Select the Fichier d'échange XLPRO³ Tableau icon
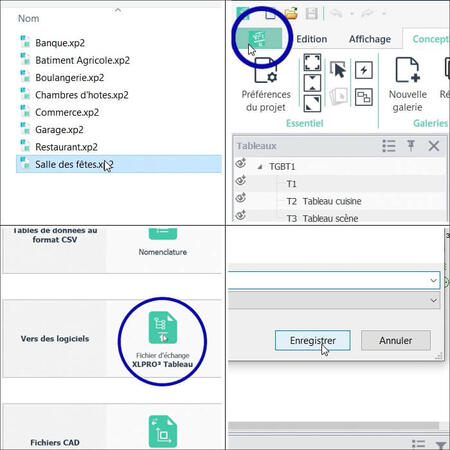 click(163, 328)
